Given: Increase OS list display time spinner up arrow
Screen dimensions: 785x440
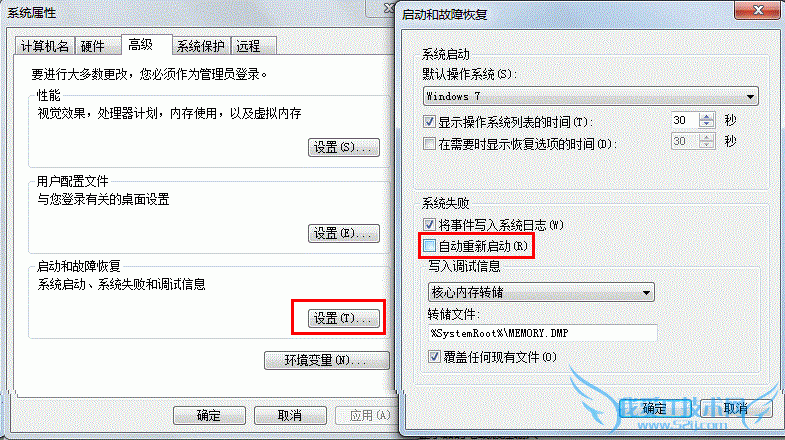Looking at the screenshot, I should tap(706, 117).
